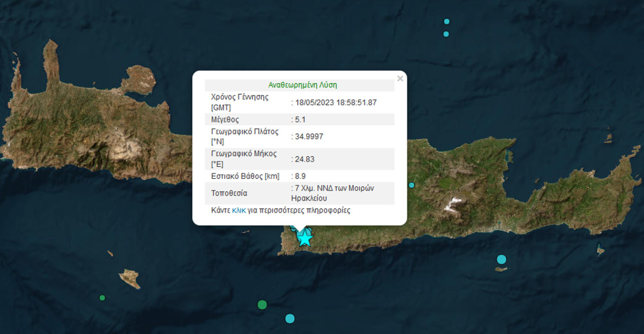Click the longitude value 24.83
The image size is (644, 334).
pyautogui.click(x=304, y=159)
